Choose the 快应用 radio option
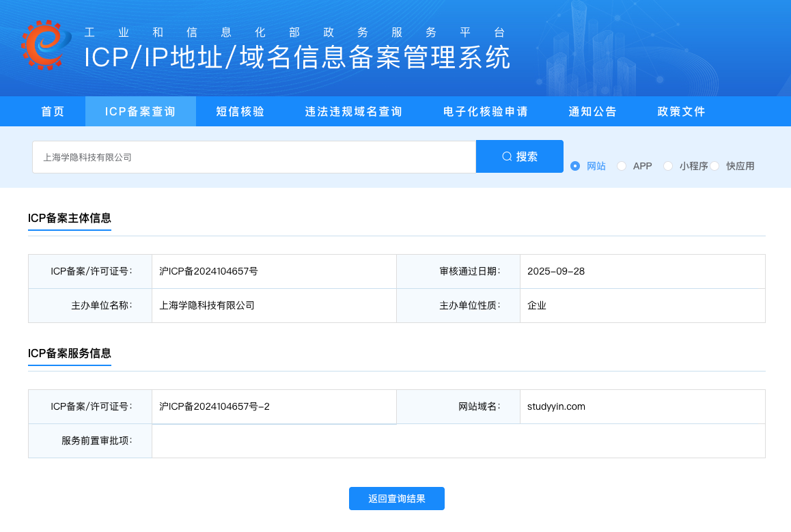The height and width of the screenshot is (532, 791). 714,166
